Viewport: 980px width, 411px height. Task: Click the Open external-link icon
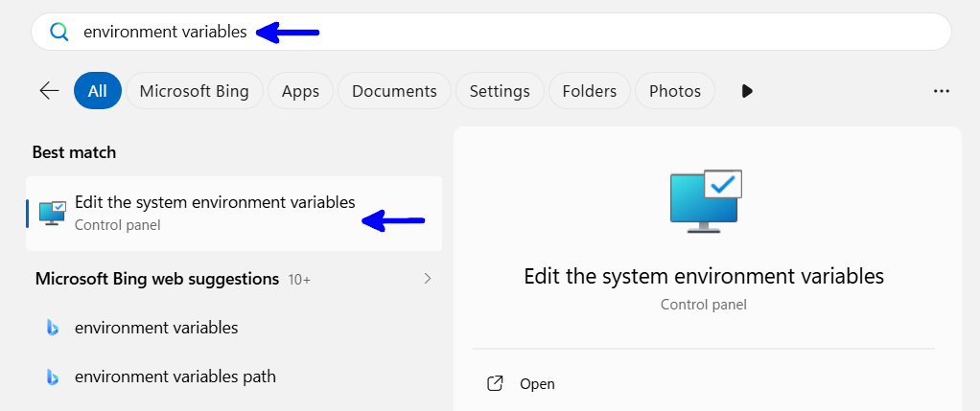[x=495, y=383]
